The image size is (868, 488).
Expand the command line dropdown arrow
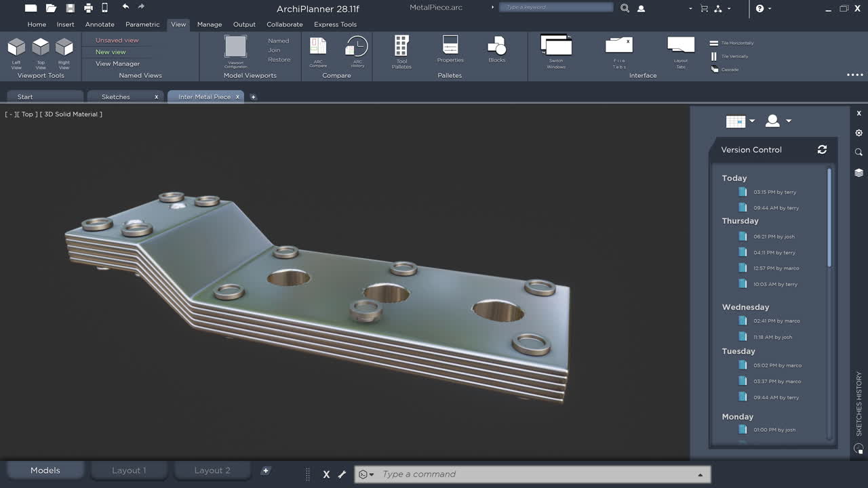pyautogui.click(x=700, y=474)
